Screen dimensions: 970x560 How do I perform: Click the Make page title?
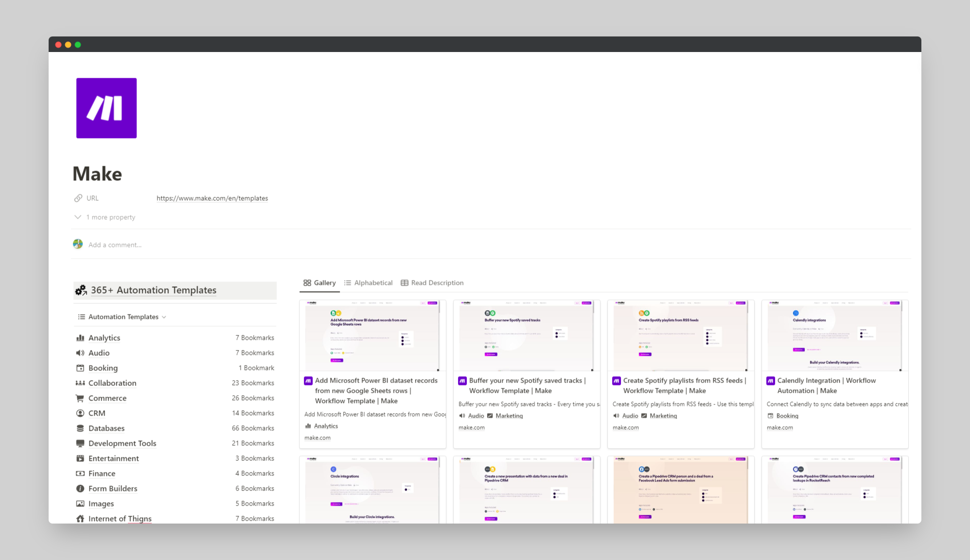[97, 174]
